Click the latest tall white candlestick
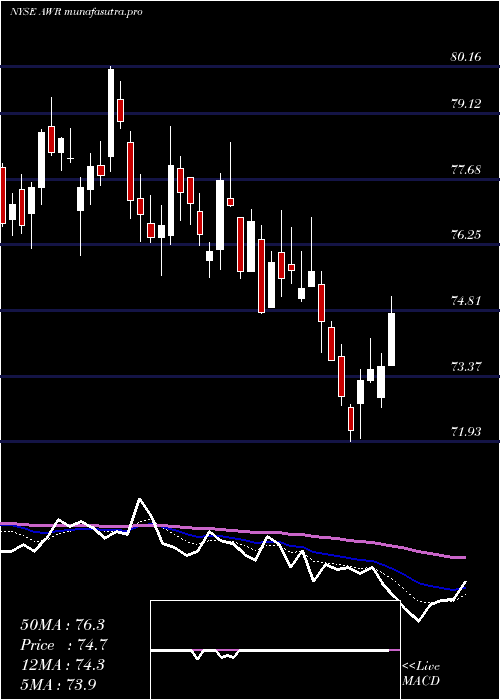This screenshot has width=500, height=700. click(392, 339)
